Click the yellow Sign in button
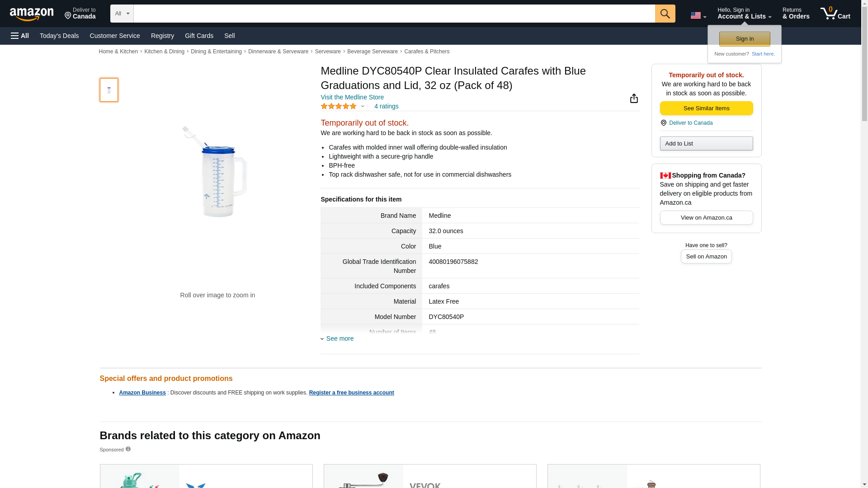 pos(745,39)
